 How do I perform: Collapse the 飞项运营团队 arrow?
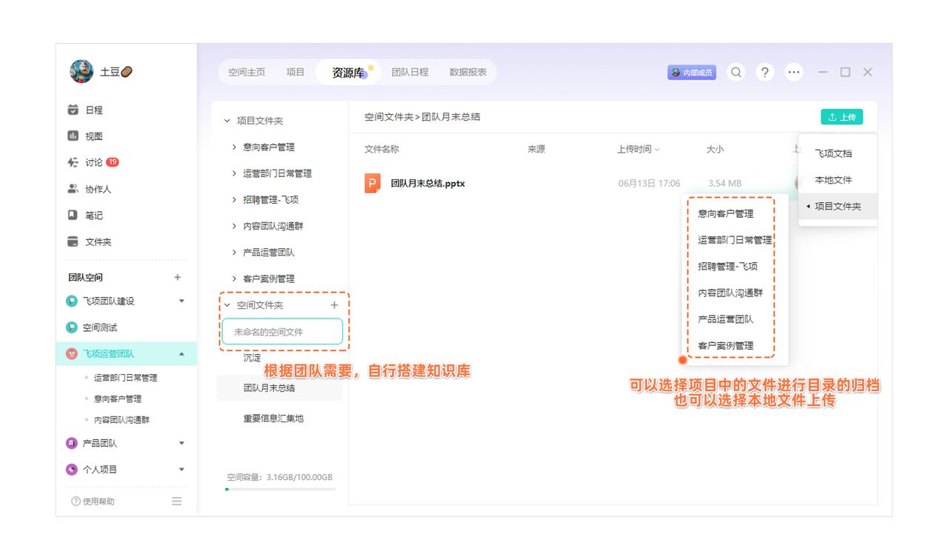click(x=181, y=354)
